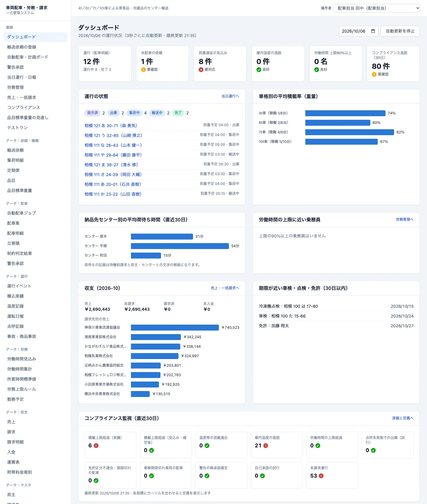
Task: Click the green check in 点呼未実施での出庫 tile
Action: coord(373,450)
